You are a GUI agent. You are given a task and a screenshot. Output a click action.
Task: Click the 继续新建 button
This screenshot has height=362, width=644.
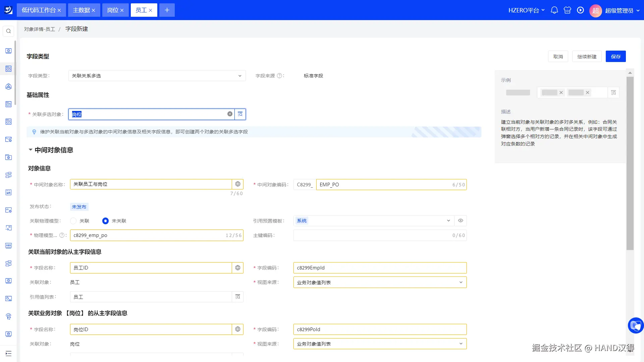click(587, 57)
